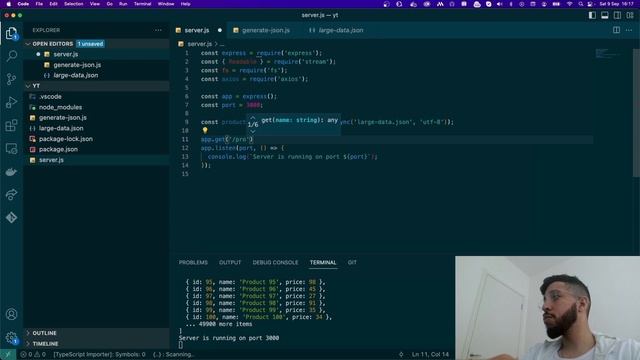Open the GIT panel tab
Image resolution: width=640 pixels, height=360 pixels.
coord(352,262)
